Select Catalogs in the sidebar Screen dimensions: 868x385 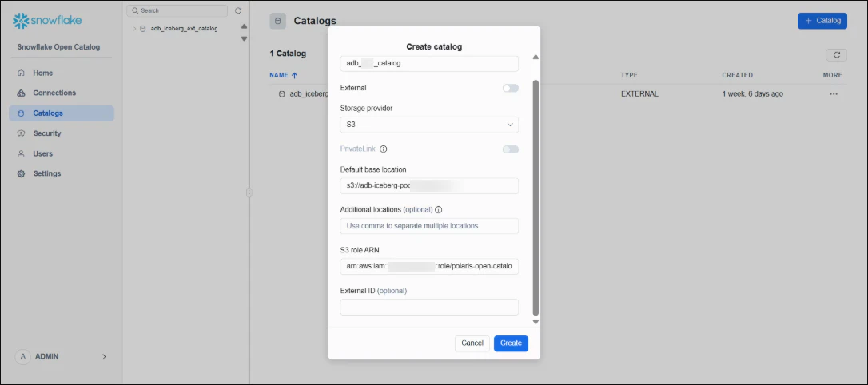(x=61, y=113)
